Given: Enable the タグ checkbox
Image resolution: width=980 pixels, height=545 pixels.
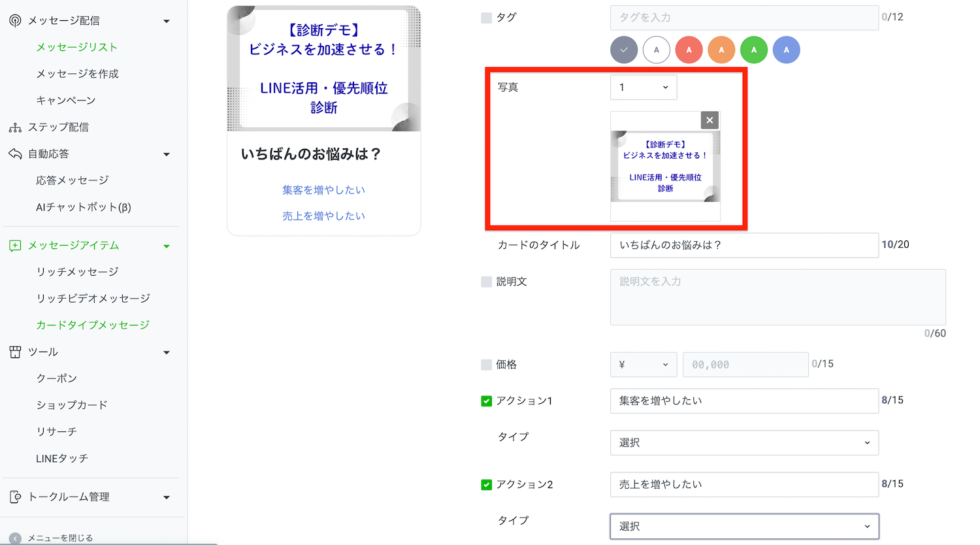Looking at the screenshot, I should (x=486, y=18).
